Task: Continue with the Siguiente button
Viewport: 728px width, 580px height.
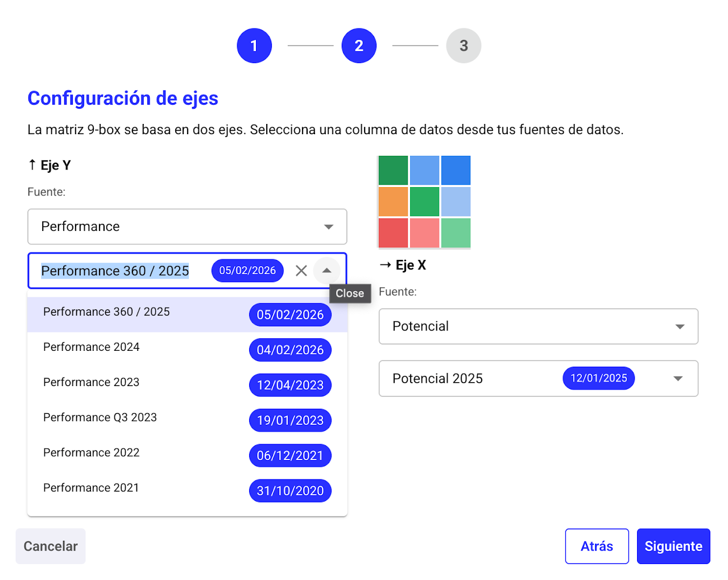Action: point(673,546)
